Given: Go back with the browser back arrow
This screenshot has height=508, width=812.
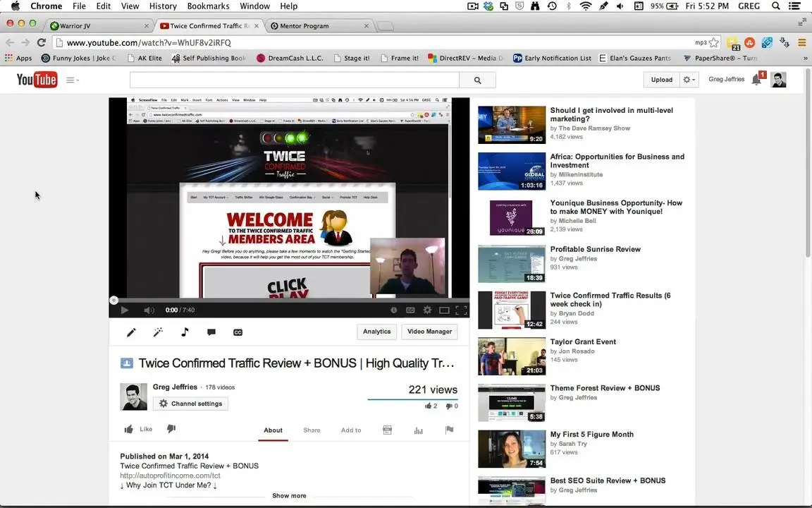Looking at the screenshot, I should click(x=10, y=42).
